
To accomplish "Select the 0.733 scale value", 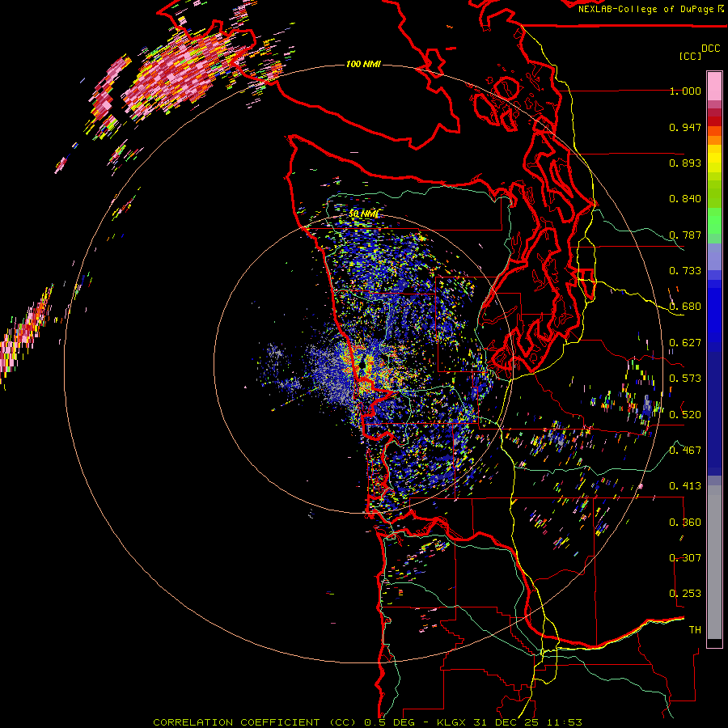I will click(x=685, y=271).
